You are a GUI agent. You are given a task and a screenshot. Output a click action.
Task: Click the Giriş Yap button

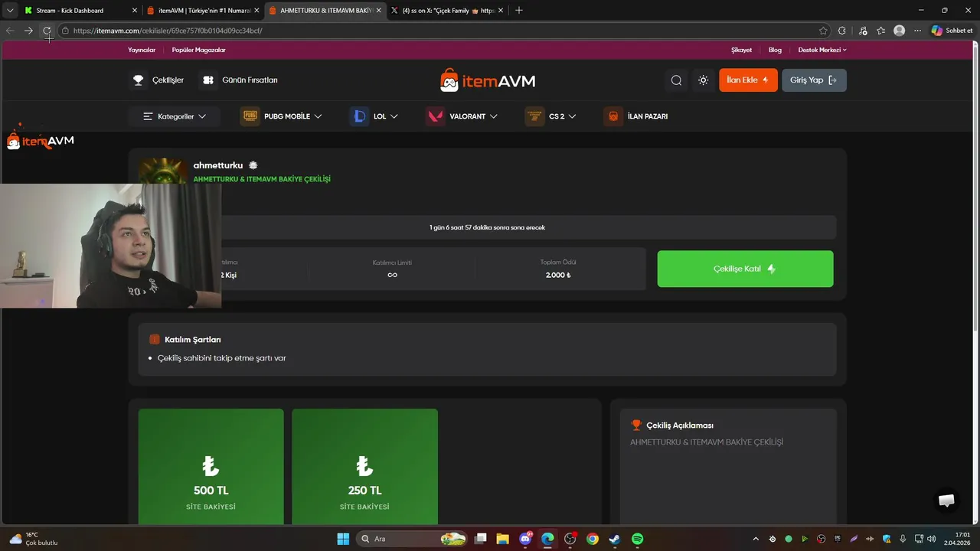(814, 80)
